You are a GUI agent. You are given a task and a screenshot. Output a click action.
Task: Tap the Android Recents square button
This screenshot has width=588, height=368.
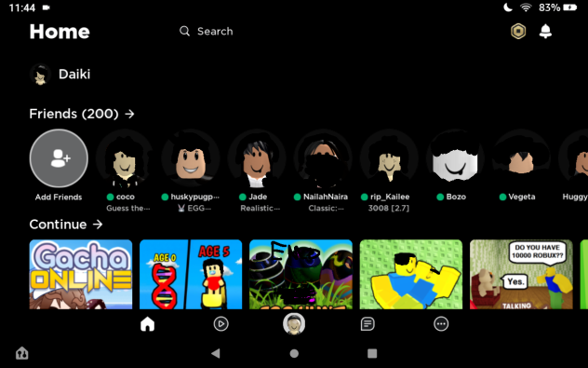coord(372,353)
